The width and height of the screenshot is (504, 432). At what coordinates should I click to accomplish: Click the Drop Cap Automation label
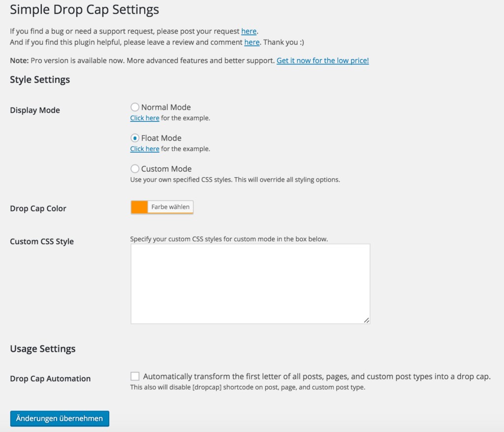pyautogui.click(x=50, y=378)
